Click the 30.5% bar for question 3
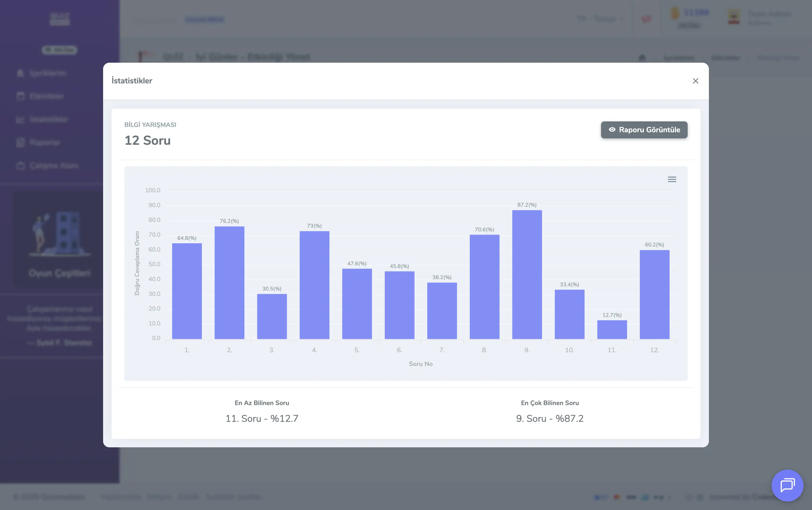812x510 pixels. click(272, 316)
